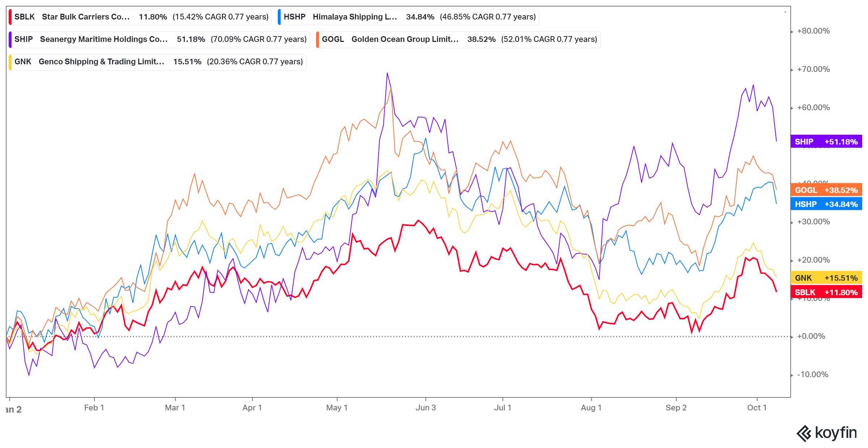Click the koyfin brand name text

(836, 432)
